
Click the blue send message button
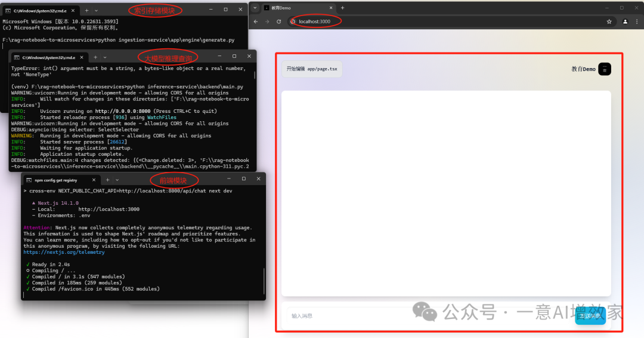tap(590, 316)
